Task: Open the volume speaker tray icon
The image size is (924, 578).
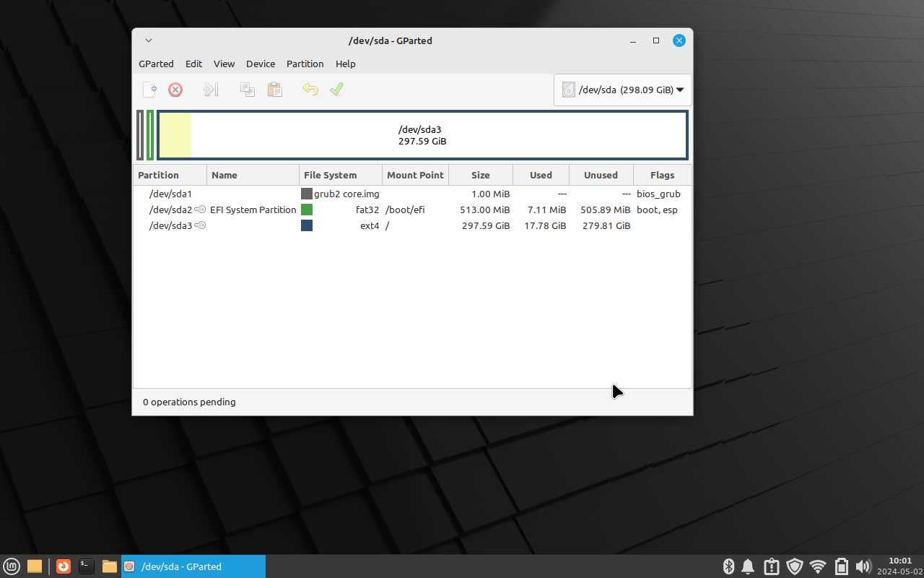Action: point(863,566)
